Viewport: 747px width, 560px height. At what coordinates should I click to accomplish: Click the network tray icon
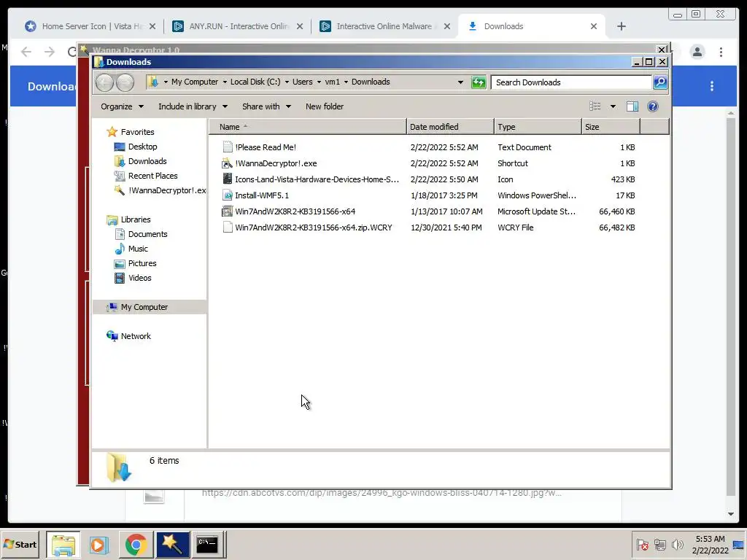coord(659,544)
